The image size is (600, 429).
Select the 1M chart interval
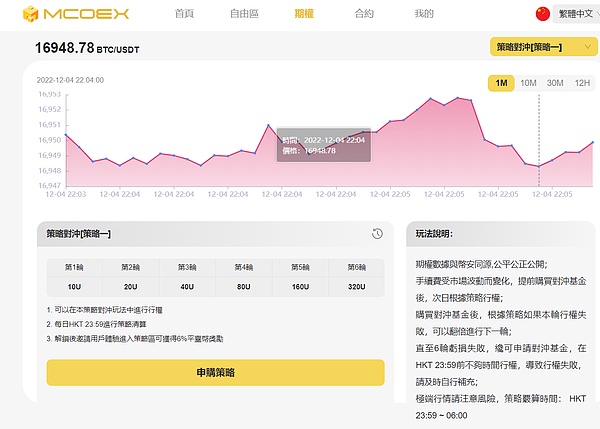[x=500, y=83]
